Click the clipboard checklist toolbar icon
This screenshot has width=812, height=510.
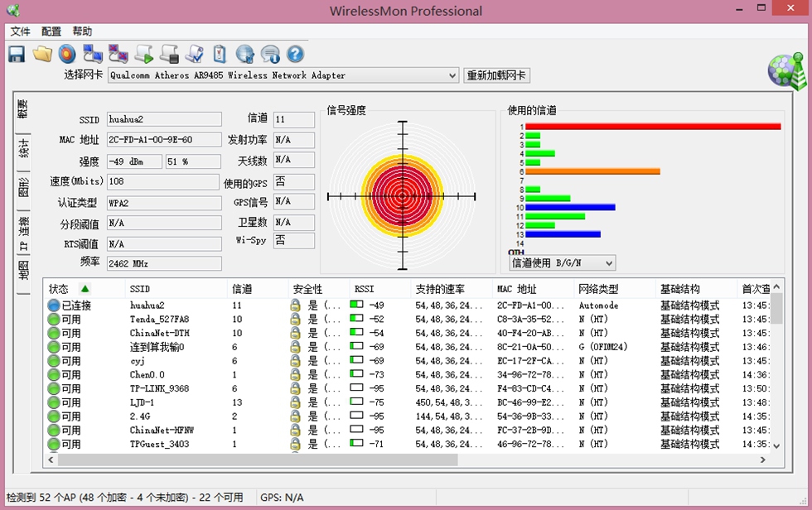pyautogui.click(x=220, y=54)
